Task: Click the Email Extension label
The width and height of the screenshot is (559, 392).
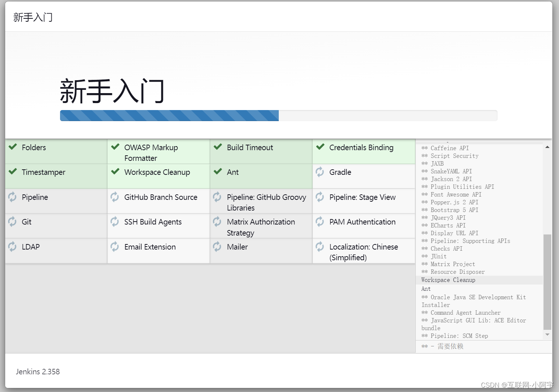Action: coord(150,247)
